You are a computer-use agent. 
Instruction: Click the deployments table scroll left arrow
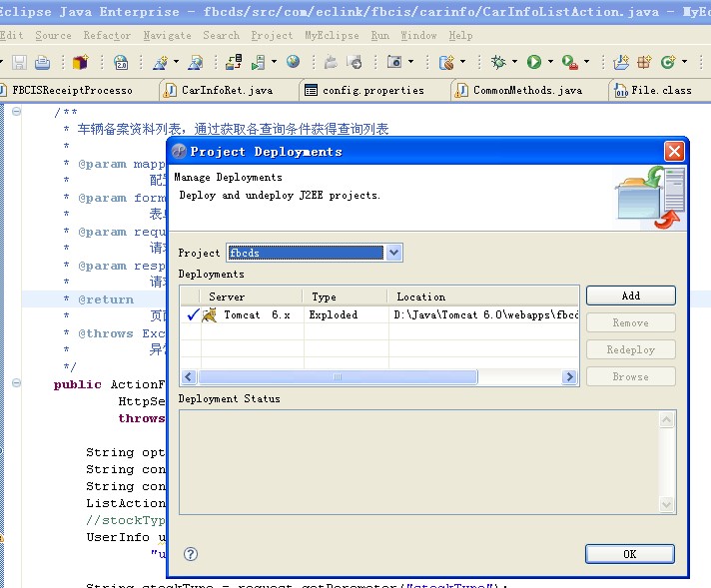pos(189,376)
